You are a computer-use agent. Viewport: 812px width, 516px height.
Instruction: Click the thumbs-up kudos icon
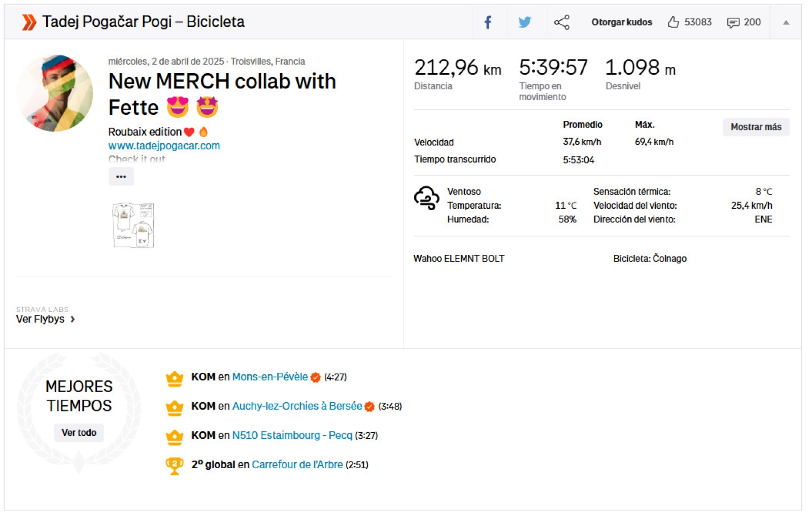click(x=673, y=22)
